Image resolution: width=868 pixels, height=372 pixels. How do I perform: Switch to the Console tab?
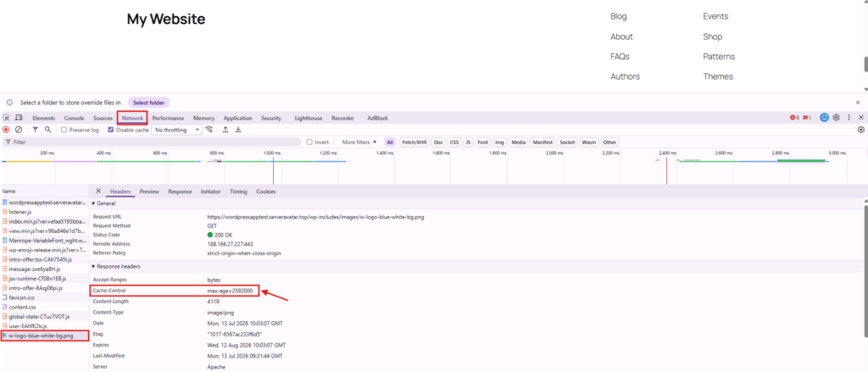coord(75,118)
